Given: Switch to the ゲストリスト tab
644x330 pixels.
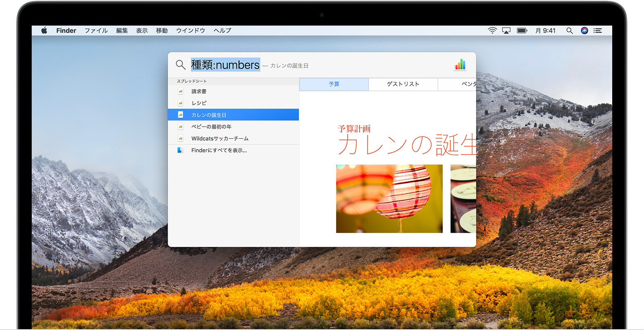Looking at the screenshot, I should pyautogui.click(x=403, y=84).
